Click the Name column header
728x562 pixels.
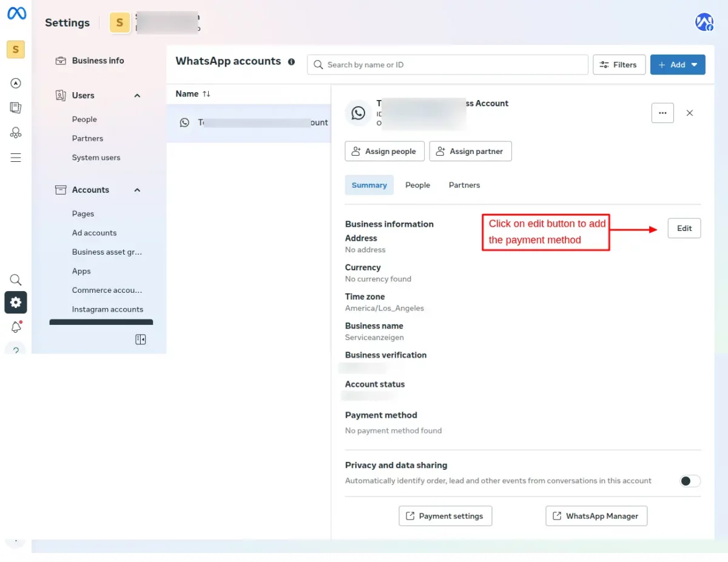187,94
